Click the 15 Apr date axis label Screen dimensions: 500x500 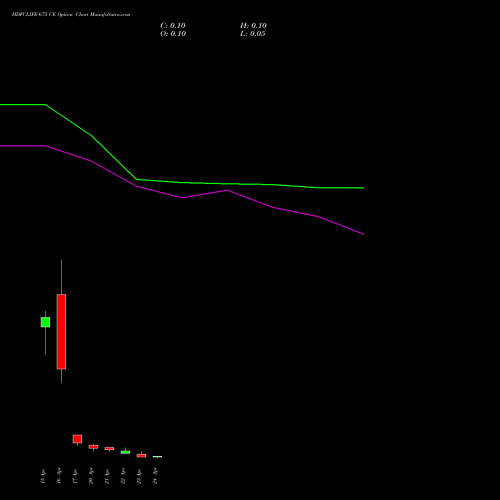pos(43,476)
